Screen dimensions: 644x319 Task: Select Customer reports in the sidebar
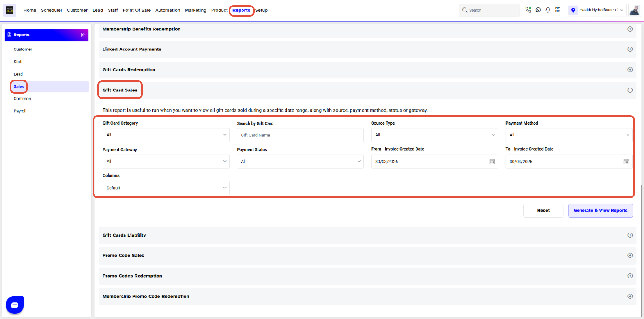[x=23, y=49]
